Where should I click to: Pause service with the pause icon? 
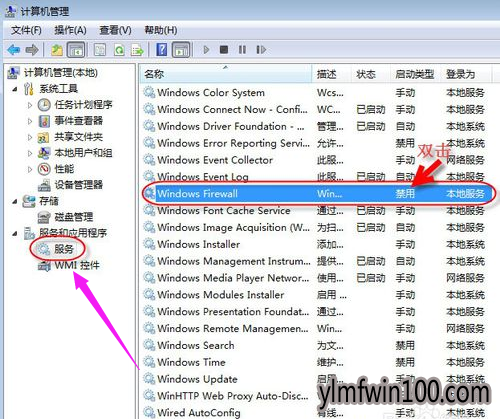242,50
